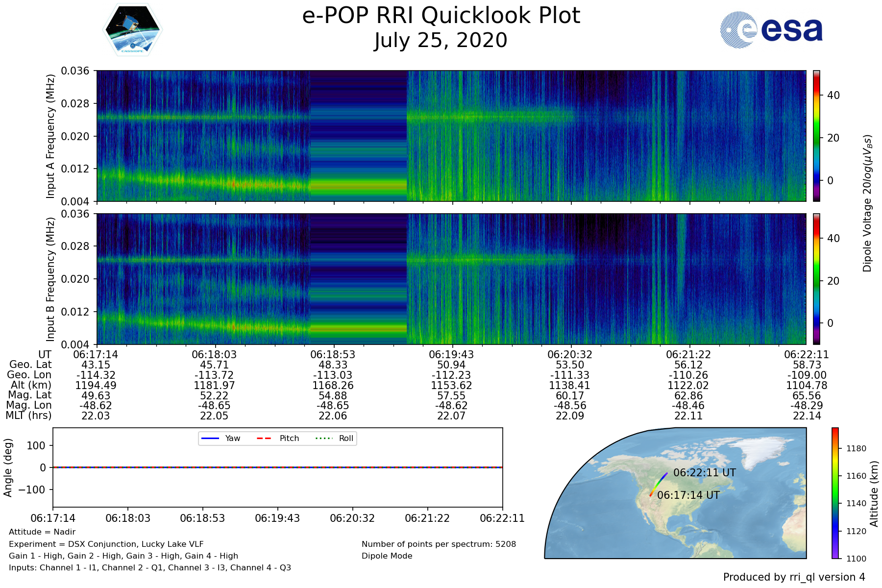This screenshot has height=588, width=882.
Task: Click the uniform banded gap in Input A spectrogram
Action: [x=358, y=136]
